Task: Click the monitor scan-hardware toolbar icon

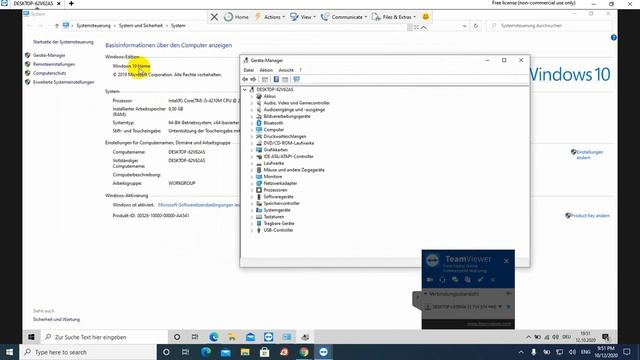Action: 296,79
